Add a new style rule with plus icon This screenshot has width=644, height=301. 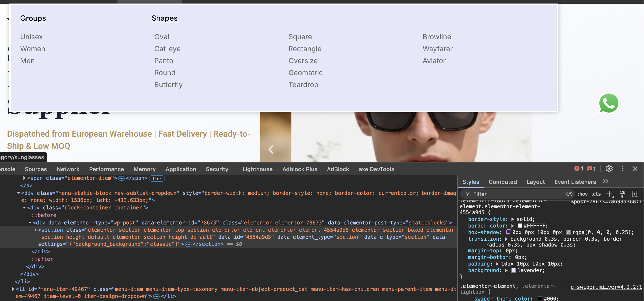tap(609, 194)
